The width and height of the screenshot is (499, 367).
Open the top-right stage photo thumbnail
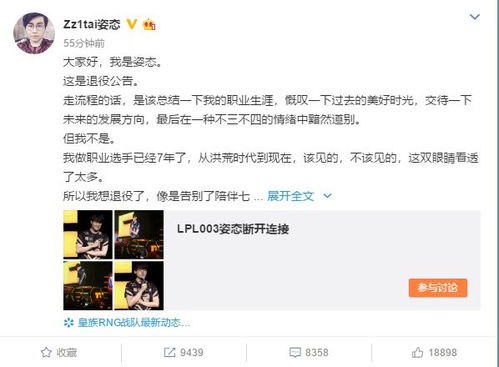click(139, 234)
